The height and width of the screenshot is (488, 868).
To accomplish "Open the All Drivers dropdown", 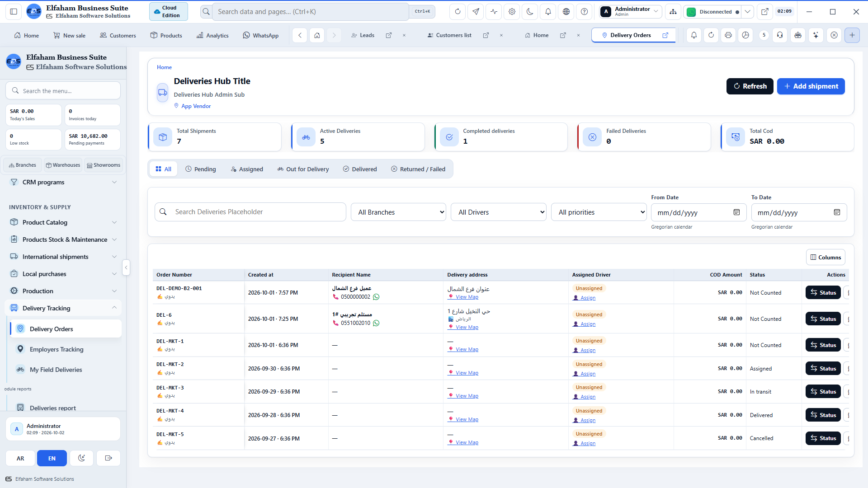I will (499, 212).
